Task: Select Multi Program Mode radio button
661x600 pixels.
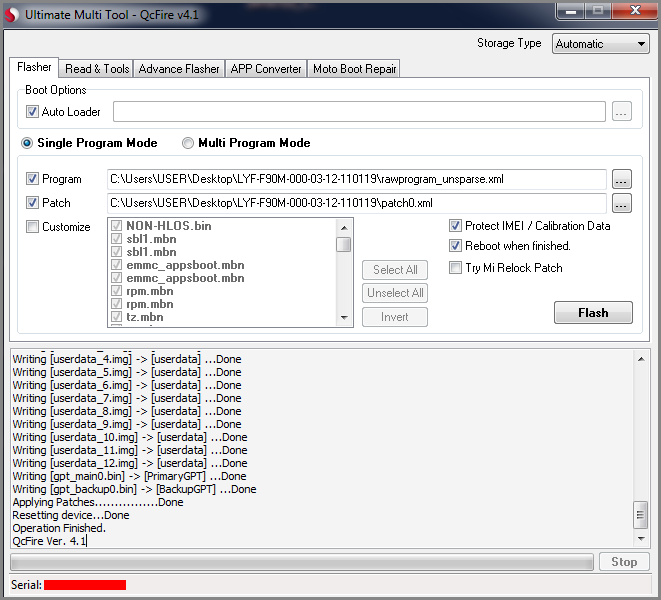Action: tap(188, 143)
